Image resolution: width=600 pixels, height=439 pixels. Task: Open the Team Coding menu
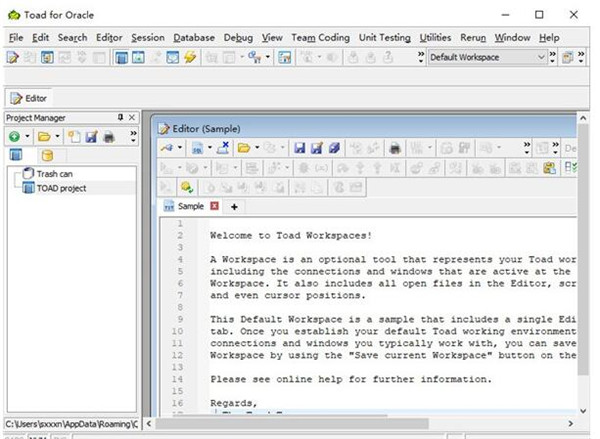coord(320,37)
